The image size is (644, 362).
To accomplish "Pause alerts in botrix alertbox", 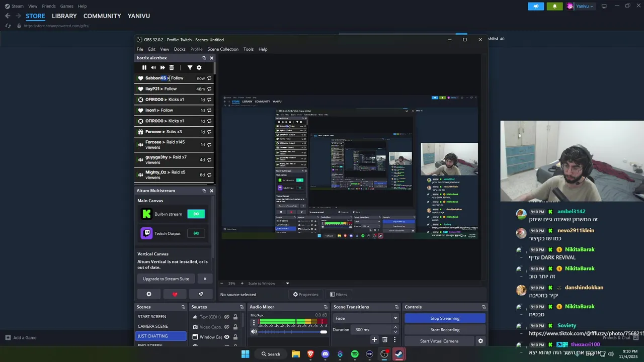I will tap(144, 67).
